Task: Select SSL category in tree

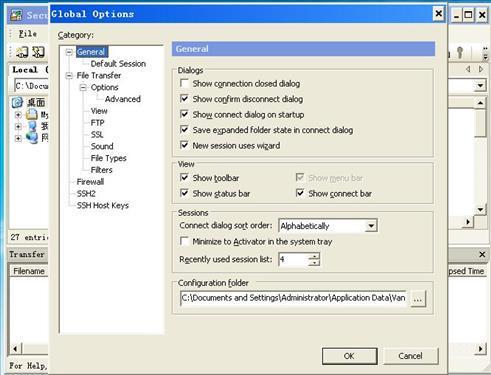Action: [97, 134]
